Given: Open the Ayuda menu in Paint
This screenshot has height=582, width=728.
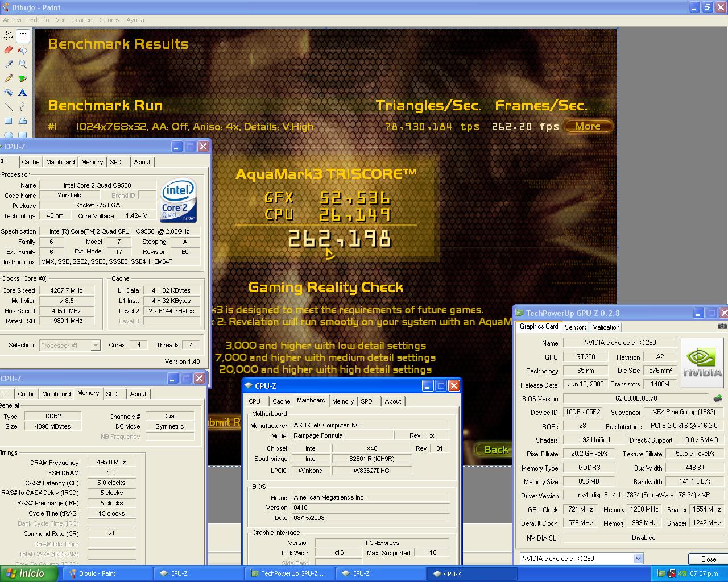Looking at the screenshot, I should (135, 20).
